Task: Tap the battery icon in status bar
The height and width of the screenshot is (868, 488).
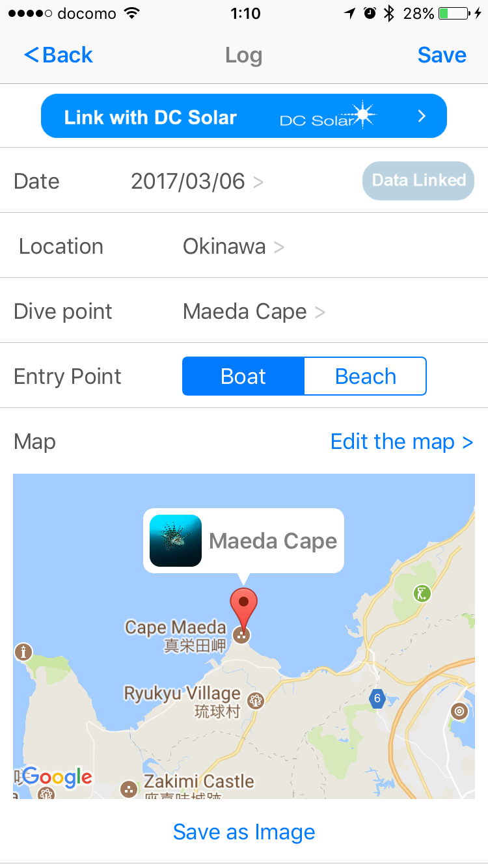Action: tap(454, 14)
